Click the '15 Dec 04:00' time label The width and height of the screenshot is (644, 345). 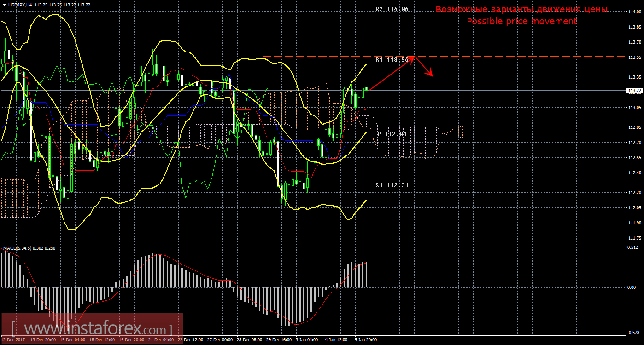(73, 340)
